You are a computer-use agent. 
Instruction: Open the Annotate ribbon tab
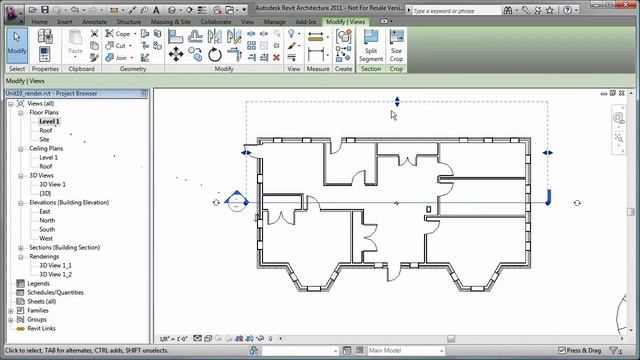coord(94,22)
